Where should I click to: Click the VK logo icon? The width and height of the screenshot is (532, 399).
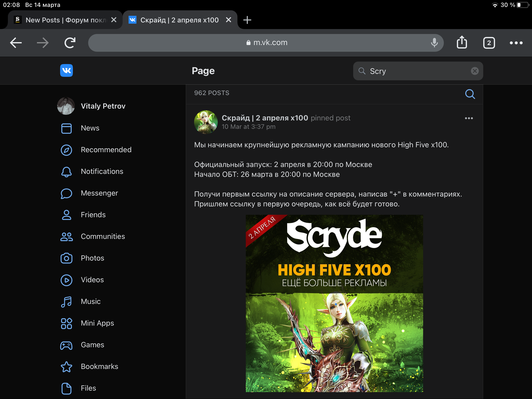(66, 71)
